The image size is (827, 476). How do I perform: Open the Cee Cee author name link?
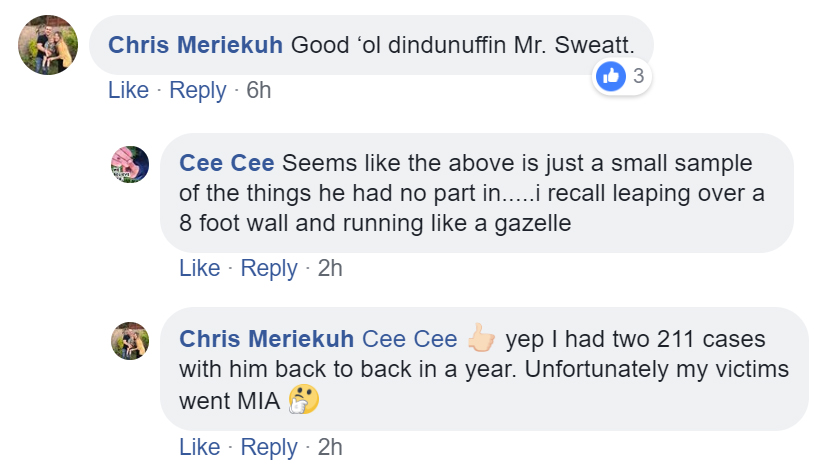(x=228, y=163)
